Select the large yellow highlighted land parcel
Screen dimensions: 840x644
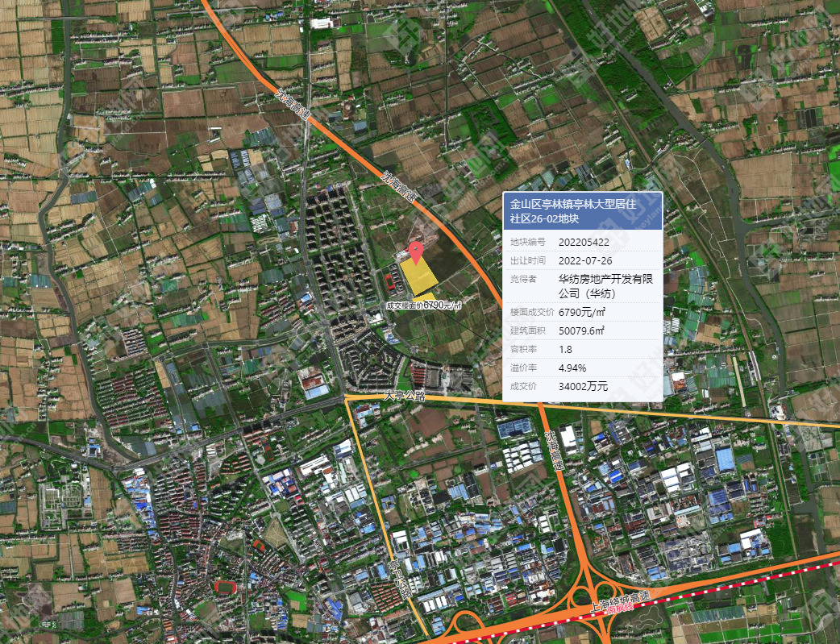[x=418, y=275]
